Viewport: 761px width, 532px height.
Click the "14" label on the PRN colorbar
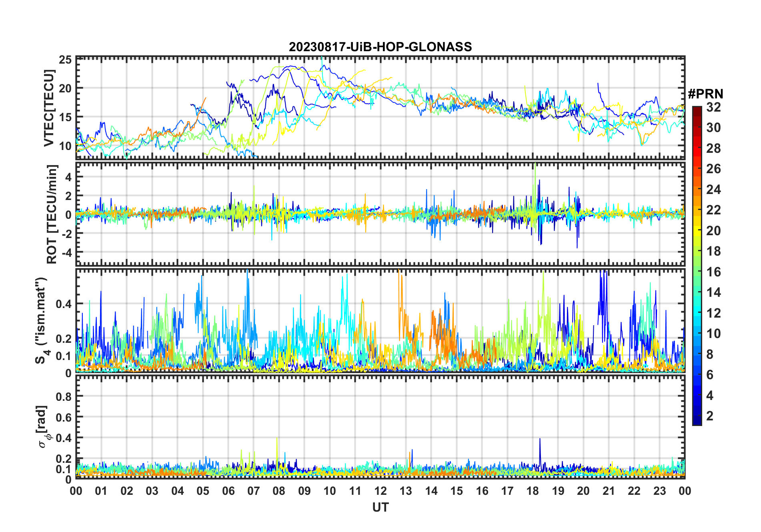click(713, 292)
